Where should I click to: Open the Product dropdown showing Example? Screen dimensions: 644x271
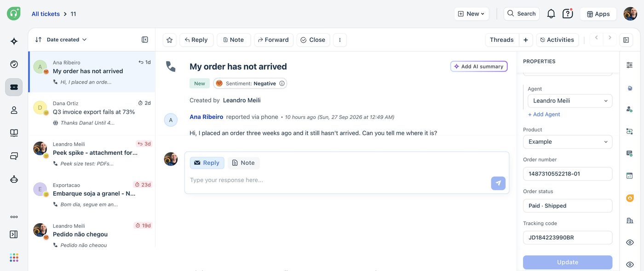[568, 142]
